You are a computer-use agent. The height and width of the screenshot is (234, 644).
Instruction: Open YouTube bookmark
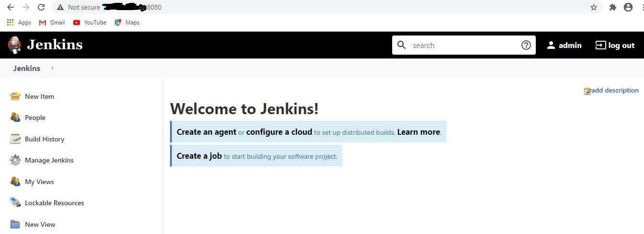[x=90, y=23]
